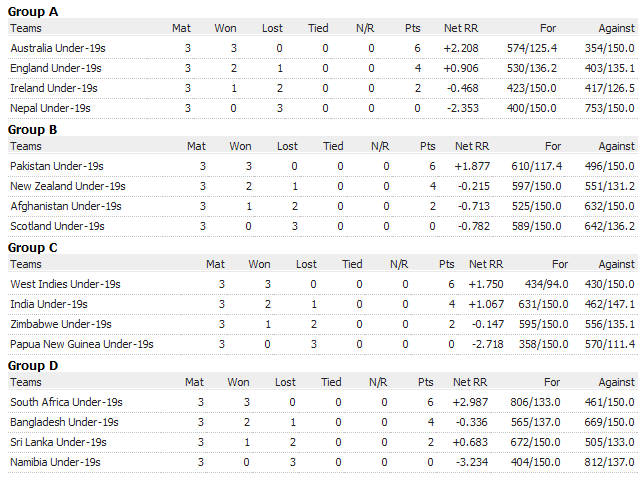
Task: Click the Group C heading
Action: point(33,247)
